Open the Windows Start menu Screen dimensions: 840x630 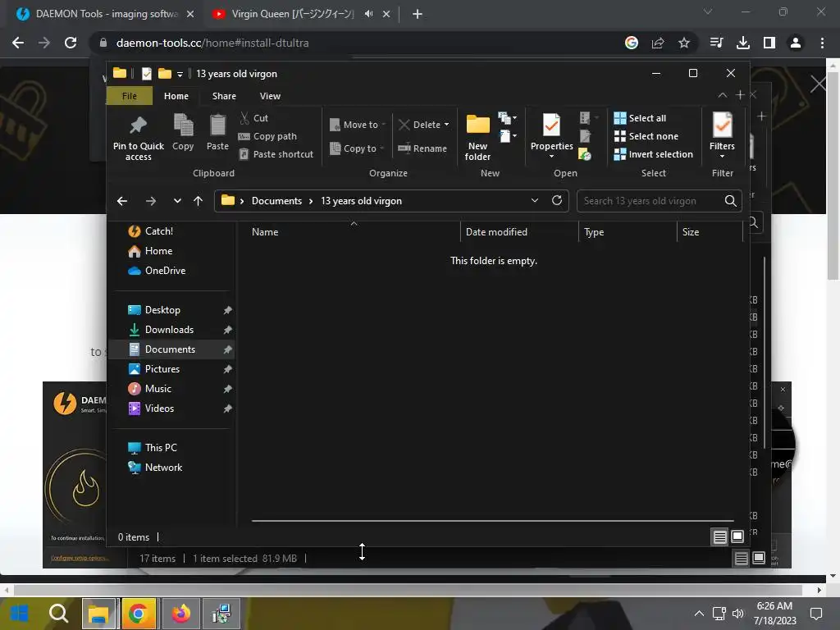coord(19,613)
